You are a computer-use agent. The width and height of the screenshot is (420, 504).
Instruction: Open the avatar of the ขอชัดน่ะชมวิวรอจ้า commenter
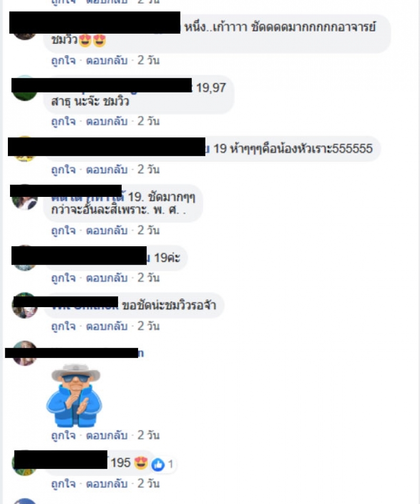coord(25,306)
